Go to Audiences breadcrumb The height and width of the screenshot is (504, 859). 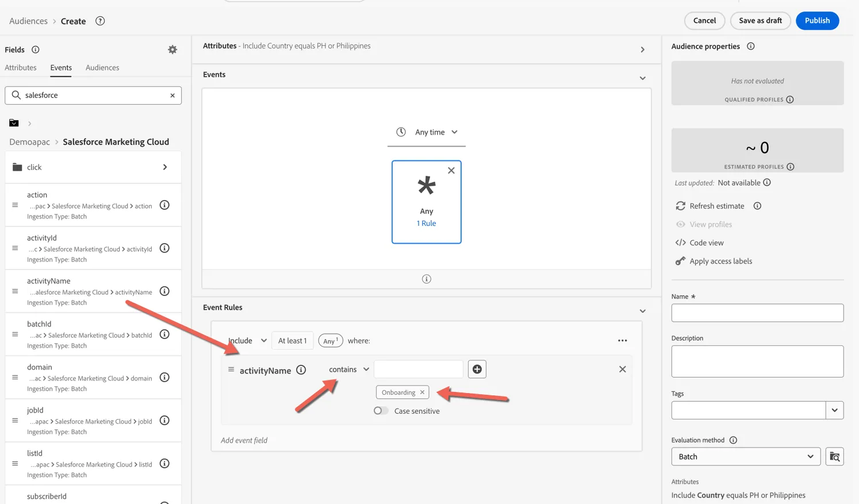coord(28,21)
